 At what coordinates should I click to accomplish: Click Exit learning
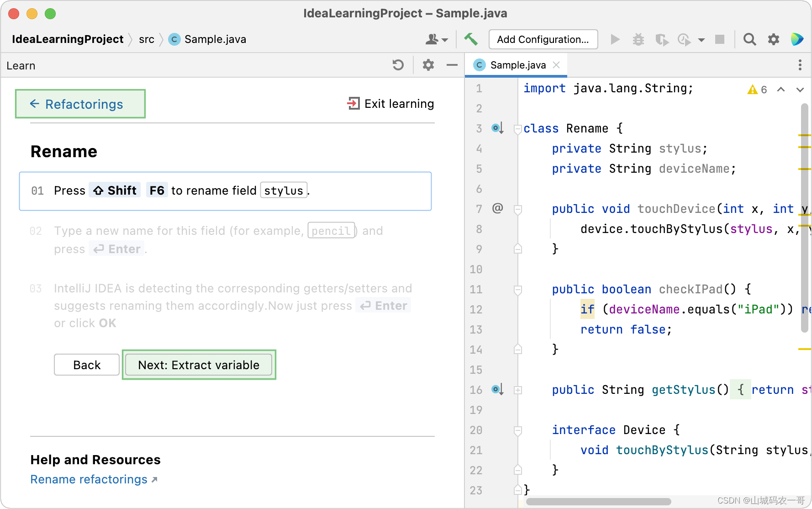(x=390, y=104)
